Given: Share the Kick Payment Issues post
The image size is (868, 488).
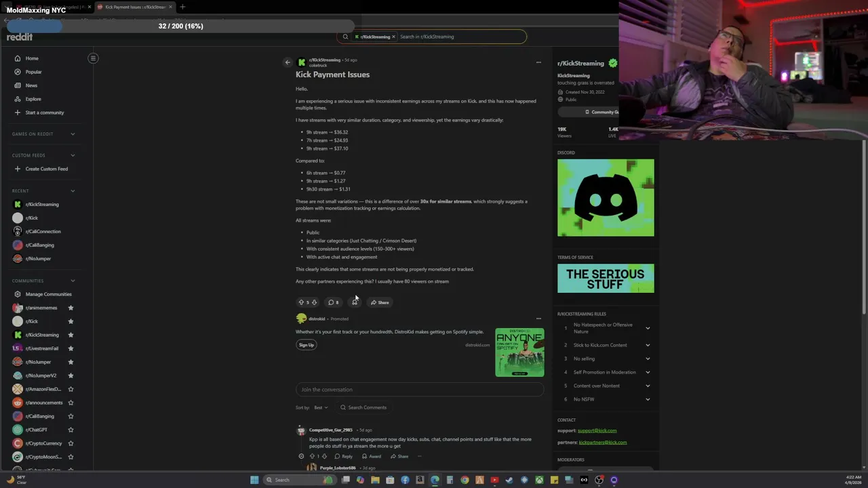Looking at the screenshot, I should coord(380,302).
